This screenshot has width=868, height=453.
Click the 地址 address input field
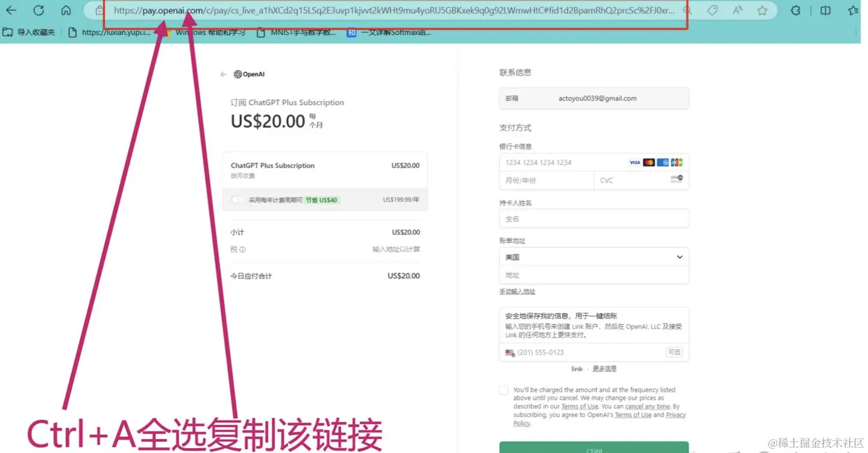click(x=594, y=275)
